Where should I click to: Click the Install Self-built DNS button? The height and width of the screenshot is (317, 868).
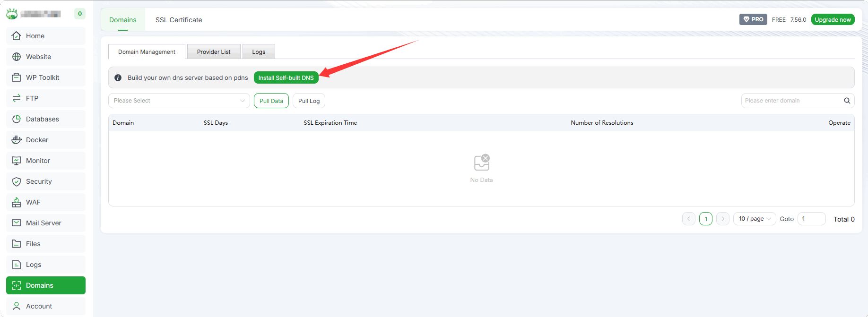pyautogui.click(x=286, y=77)
